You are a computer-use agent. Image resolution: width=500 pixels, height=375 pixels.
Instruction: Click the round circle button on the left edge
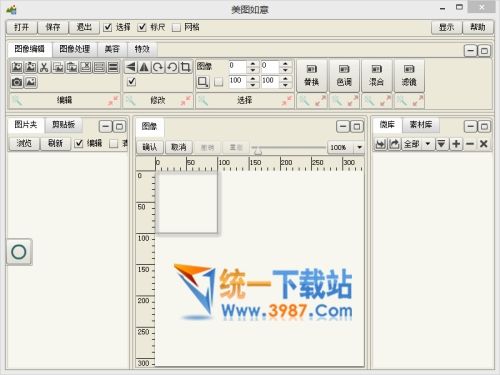[x=19, y=252]
